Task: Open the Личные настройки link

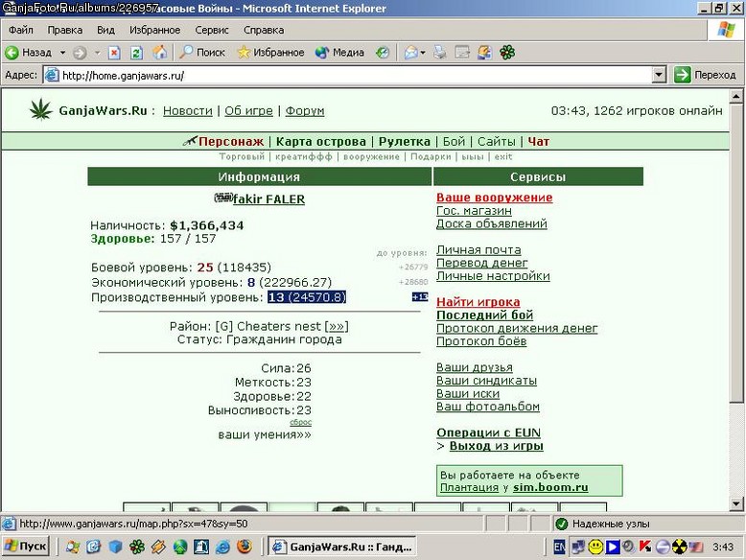Action: pos(493,276)
